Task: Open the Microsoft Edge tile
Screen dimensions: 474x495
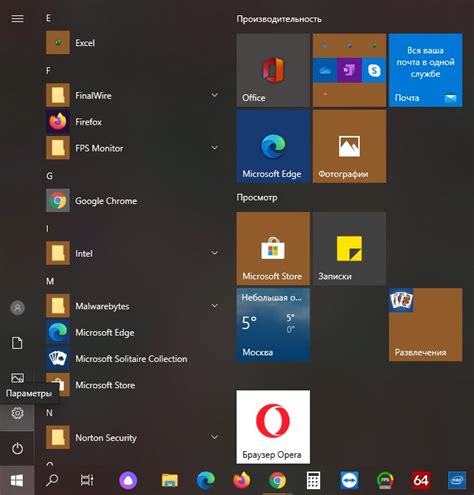Action: point(273,146)
